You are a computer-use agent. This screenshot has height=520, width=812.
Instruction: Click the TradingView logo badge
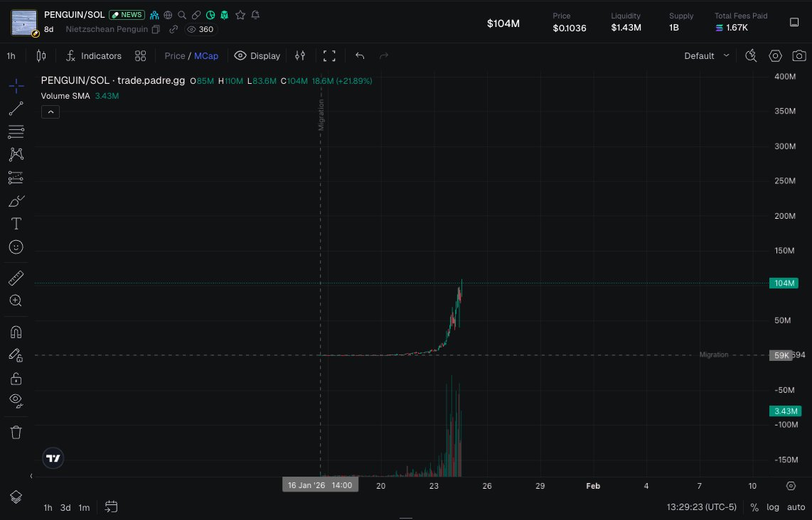(53, 458)
